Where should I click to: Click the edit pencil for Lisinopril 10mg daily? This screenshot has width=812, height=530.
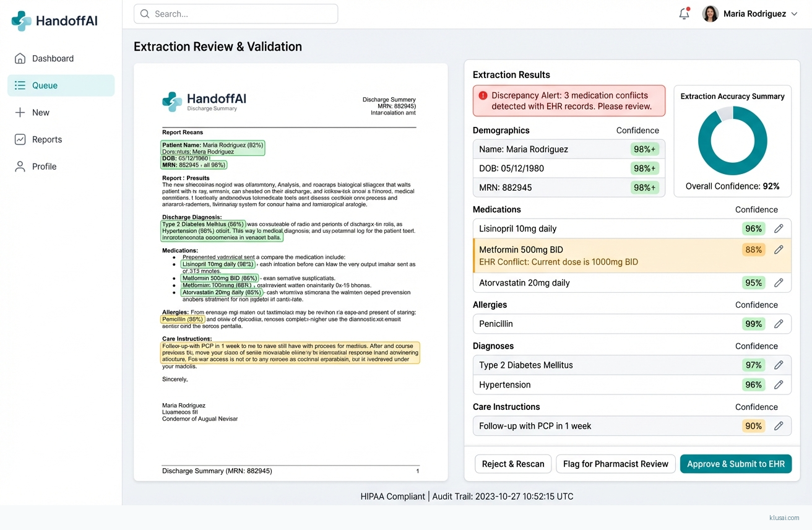coord(779,228)
